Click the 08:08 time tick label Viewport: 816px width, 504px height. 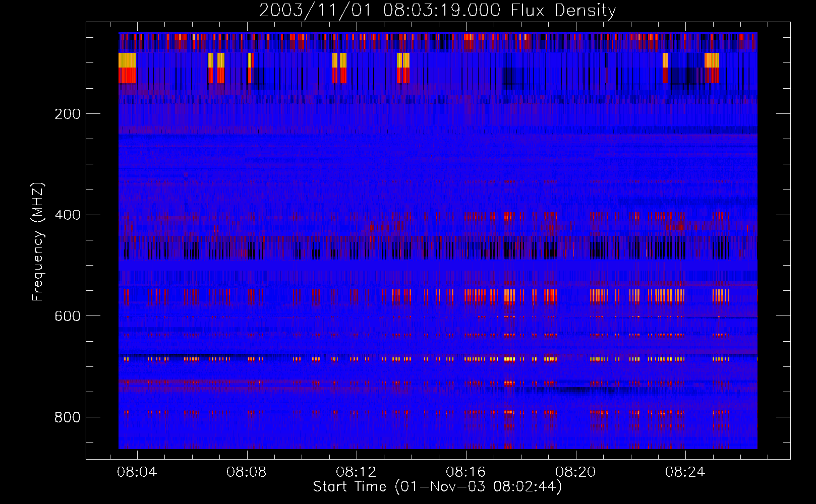pyautogui.click(x=247, y=472)
